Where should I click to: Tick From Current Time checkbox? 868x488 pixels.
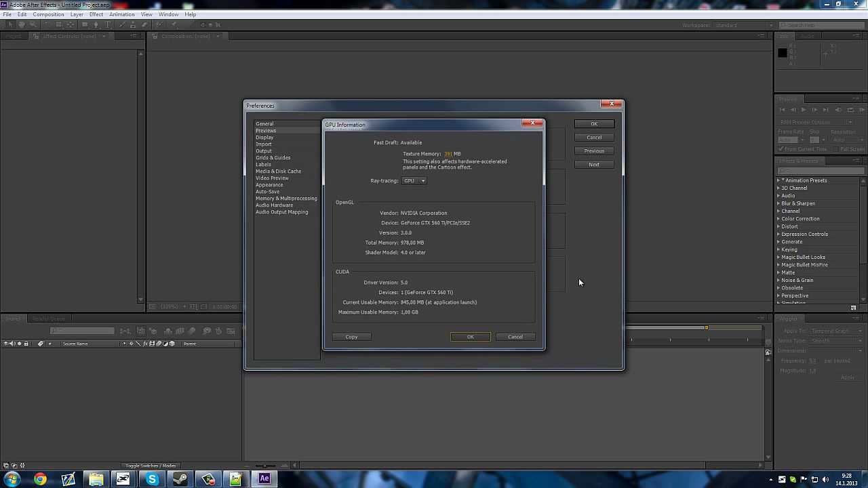(781, 149)
